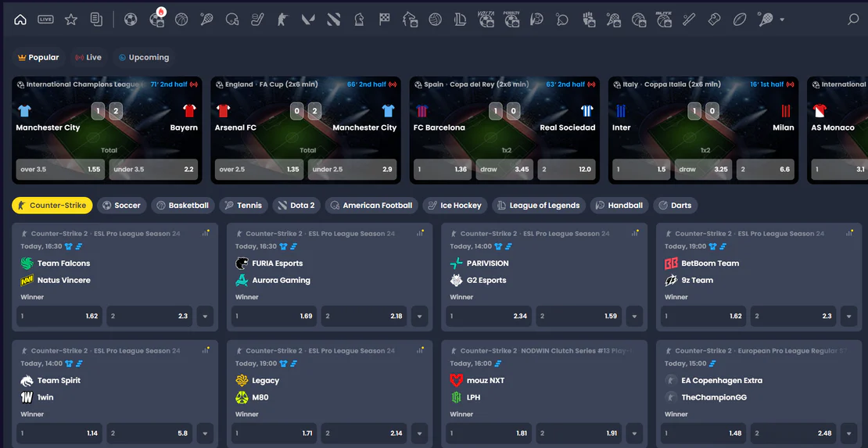
Task: Expand more markets for FURIA Esports match
Action: [420, 316]
